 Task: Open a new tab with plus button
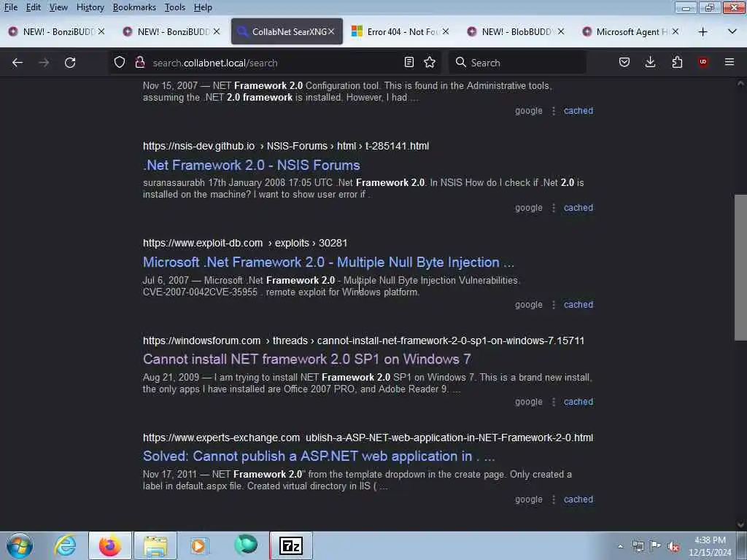click(x=703, y=32)
